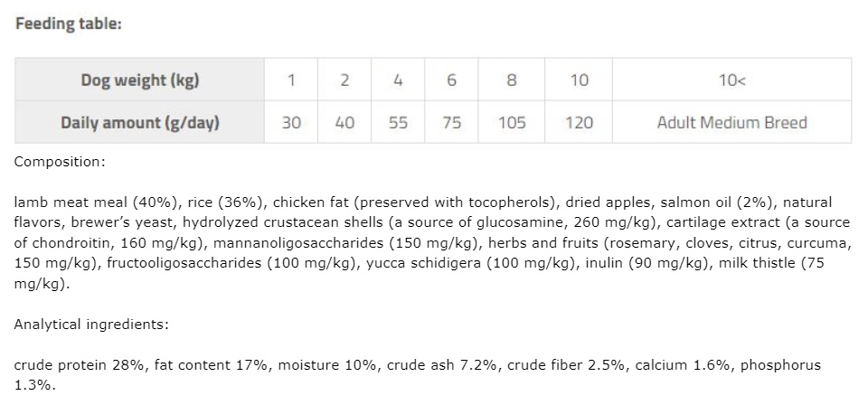Select the "Dog weight (kg)" row header
The image size is (868, 405).
point(140,80)
